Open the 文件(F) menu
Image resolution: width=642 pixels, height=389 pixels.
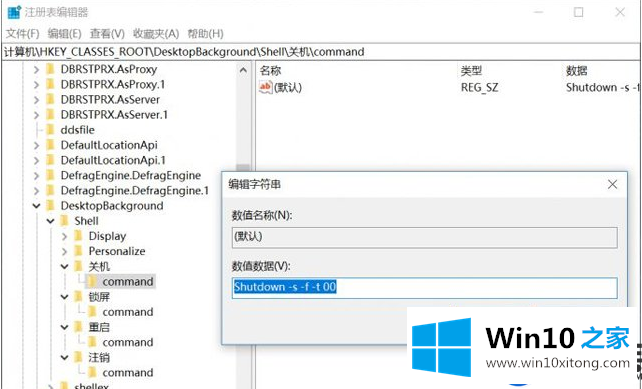coord(23,34)
